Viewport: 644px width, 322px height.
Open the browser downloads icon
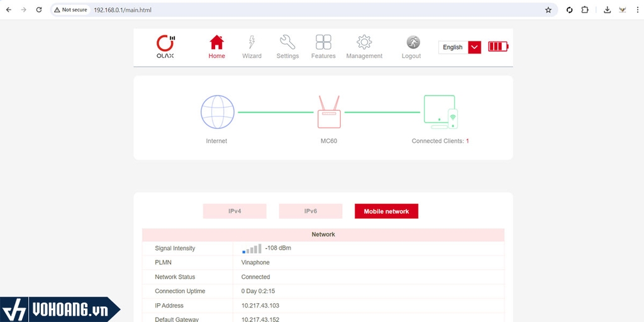607,10
